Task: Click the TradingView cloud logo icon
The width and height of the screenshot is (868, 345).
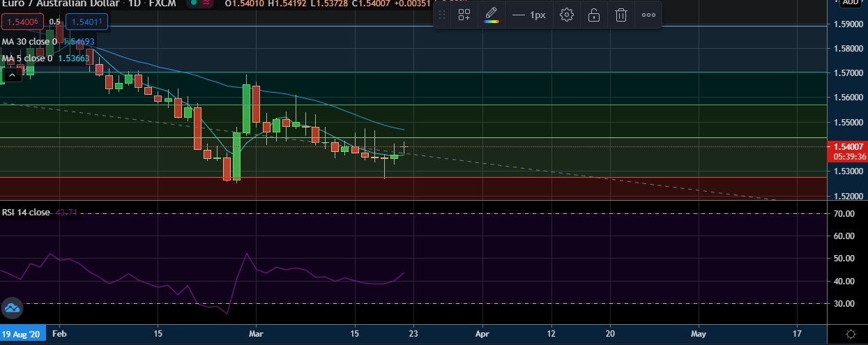Action: click(12, 307)
